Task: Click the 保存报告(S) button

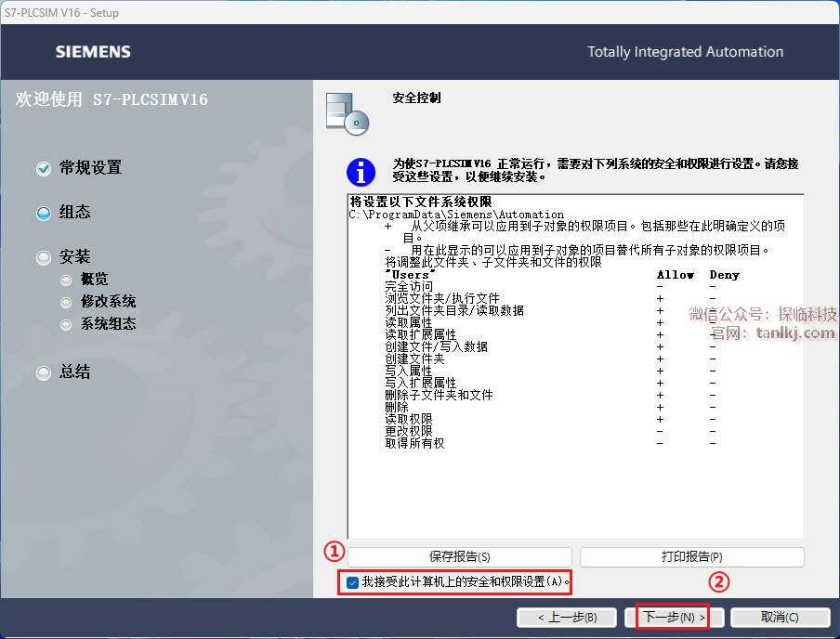Action: (x=460, y=556)
